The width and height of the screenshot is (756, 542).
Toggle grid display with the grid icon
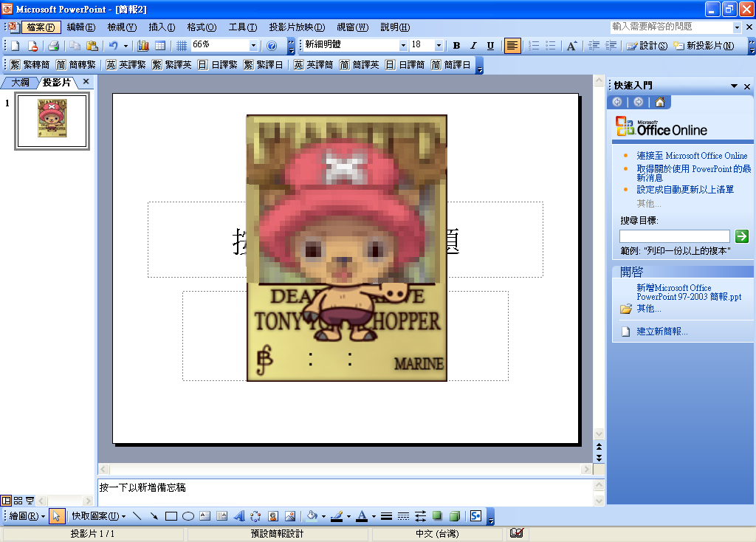point(182,46)
